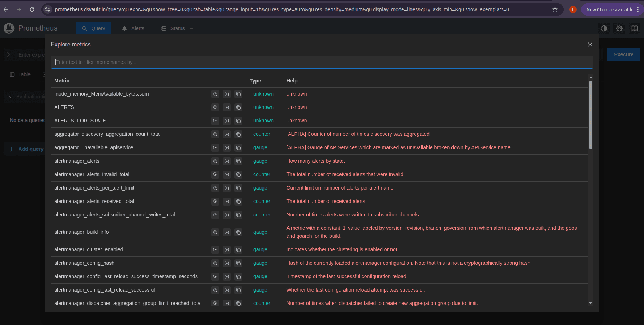Insert :node_memory_MemAvailable_bytes:sum into query
Viewport: 644px width, 325px height.
pos(227,94)
